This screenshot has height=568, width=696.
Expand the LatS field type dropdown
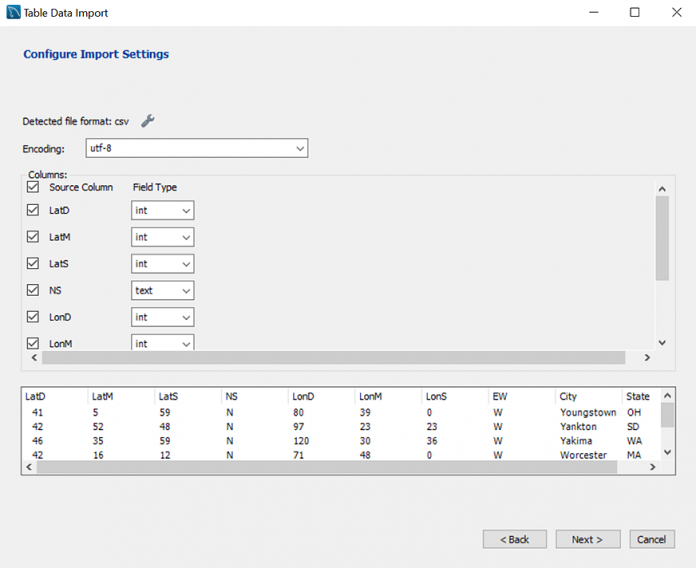[162, 264]
